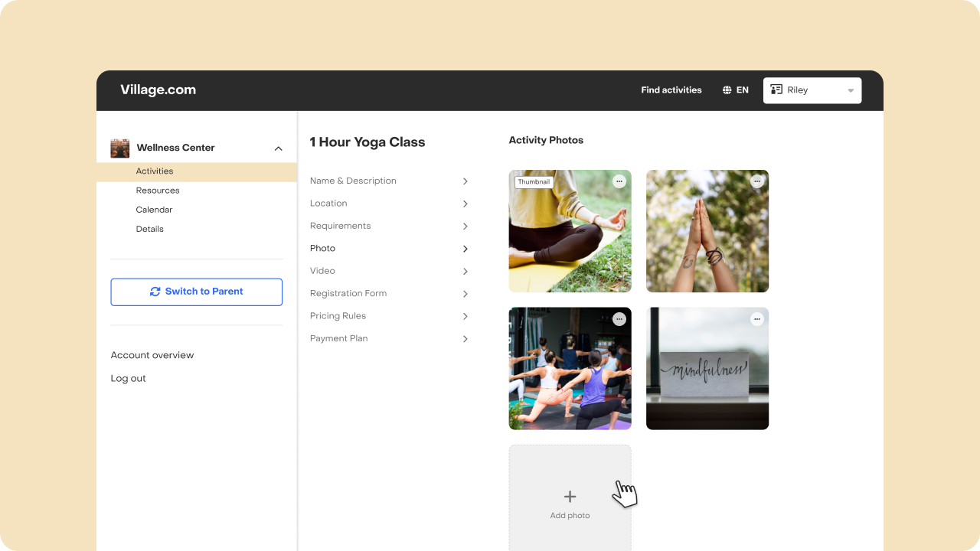Click the plus icon in the Add photo tile
The width and height of the screenshot is (980, 551).
pos(570,497)
